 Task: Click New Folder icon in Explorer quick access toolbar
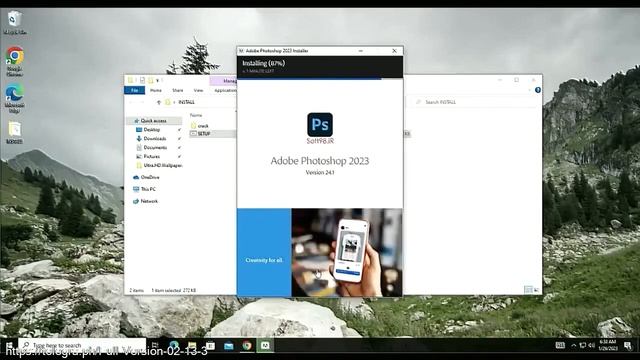151,80
